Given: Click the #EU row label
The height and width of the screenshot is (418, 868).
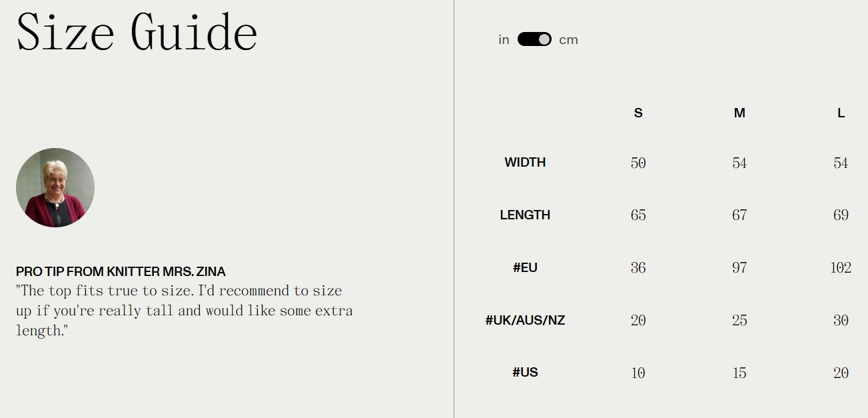Looking at the screenshot, I should click(525, 267).
